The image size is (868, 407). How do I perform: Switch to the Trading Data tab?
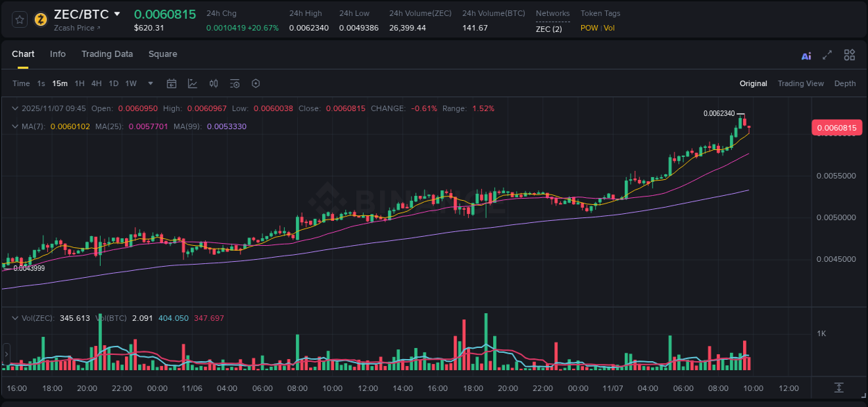pyautogui.click(x=107, y=54)
